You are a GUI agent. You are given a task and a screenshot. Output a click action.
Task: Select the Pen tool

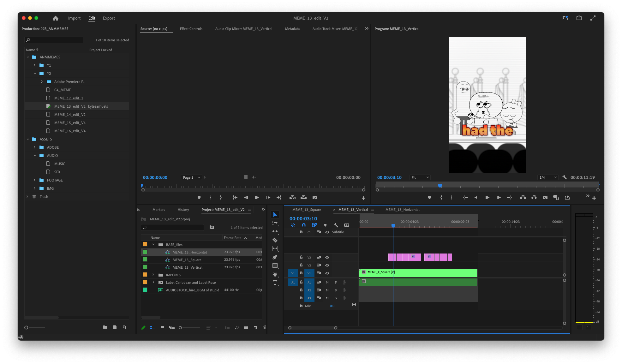coord(275,257)
